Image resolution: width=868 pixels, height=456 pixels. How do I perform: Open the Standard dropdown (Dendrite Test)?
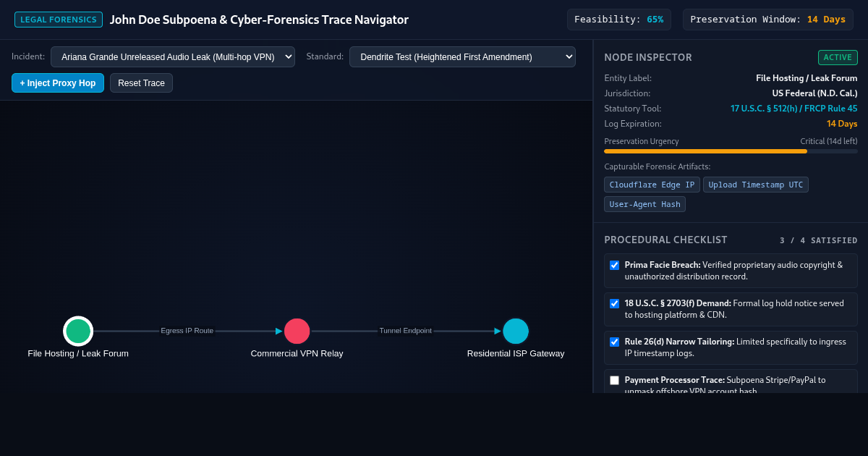[462, 56]
